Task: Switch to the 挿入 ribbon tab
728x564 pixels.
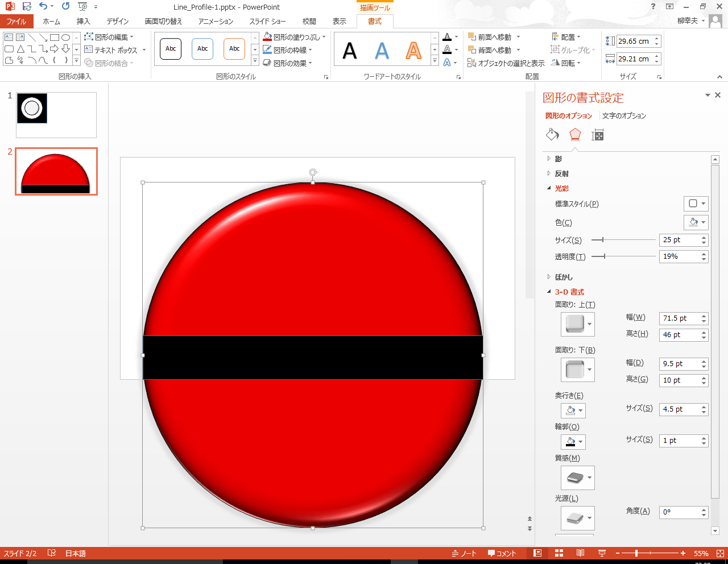Action: coord(84,21)
